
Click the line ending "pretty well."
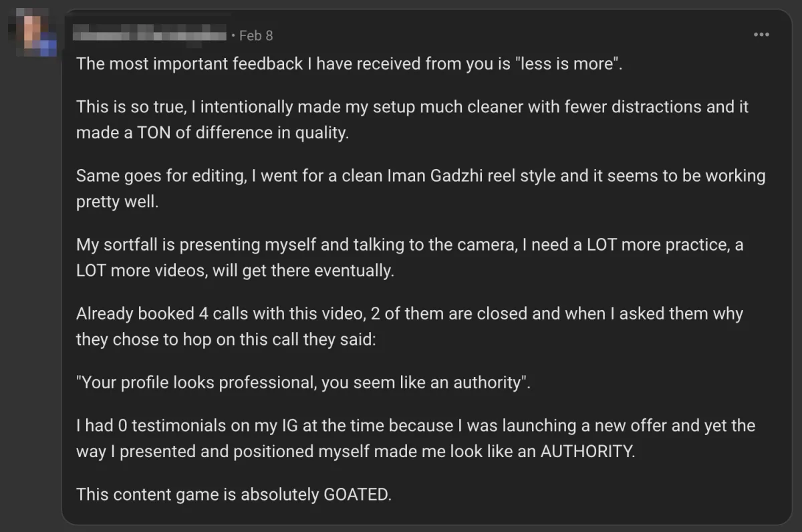tap(118, 203)
